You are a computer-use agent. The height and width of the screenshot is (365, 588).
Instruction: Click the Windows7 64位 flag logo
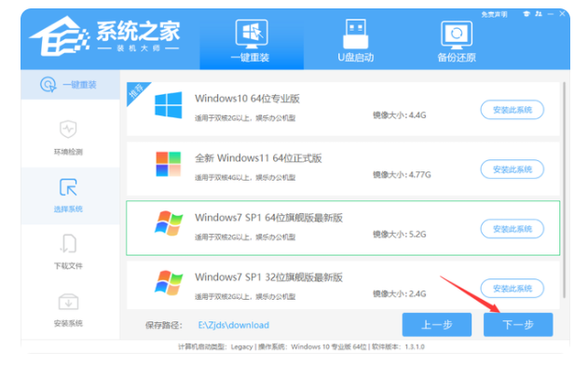[x=169, y=223]
